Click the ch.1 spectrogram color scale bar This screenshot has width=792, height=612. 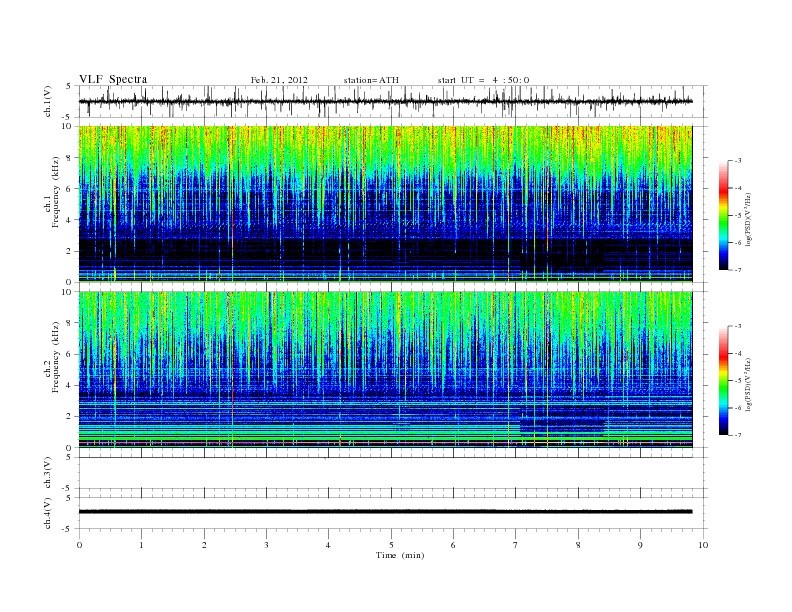point(723,215)
